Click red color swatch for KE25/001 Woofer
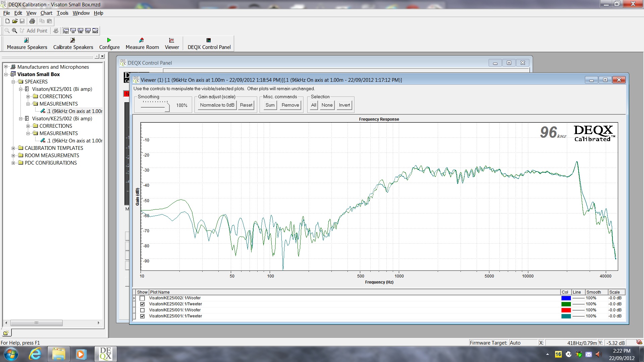This screenshot has height=362, width=644. coord(566,310)
